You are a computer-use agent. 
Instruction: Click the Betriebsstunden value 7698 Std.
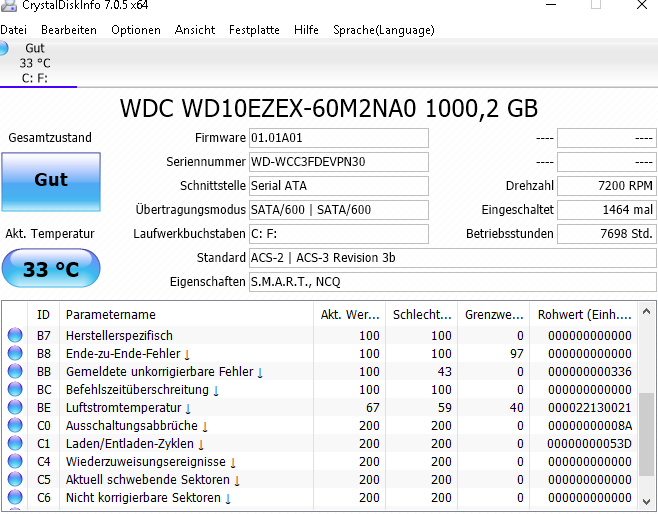pyautogui.click(x=607, y=234)
